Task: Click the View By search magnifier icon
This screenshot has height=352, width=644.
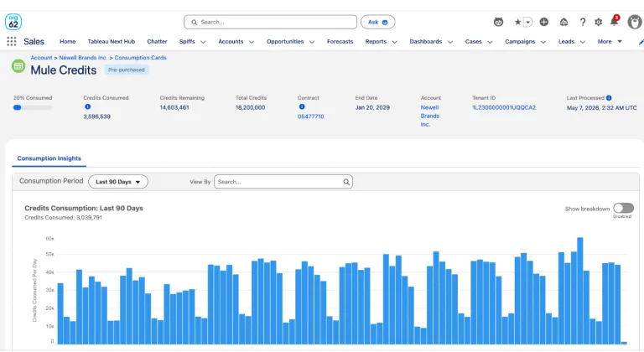Action: (346, 182)
